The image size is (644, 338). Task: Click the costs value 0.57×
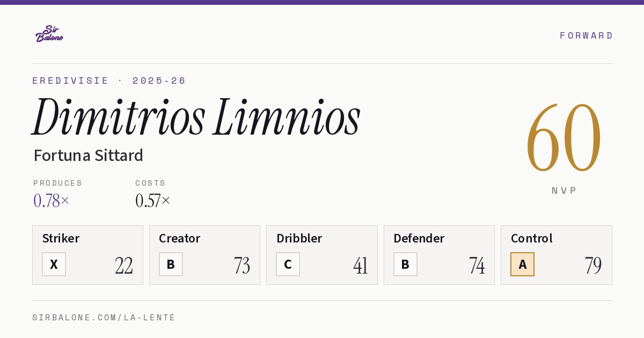pos(153,201)
